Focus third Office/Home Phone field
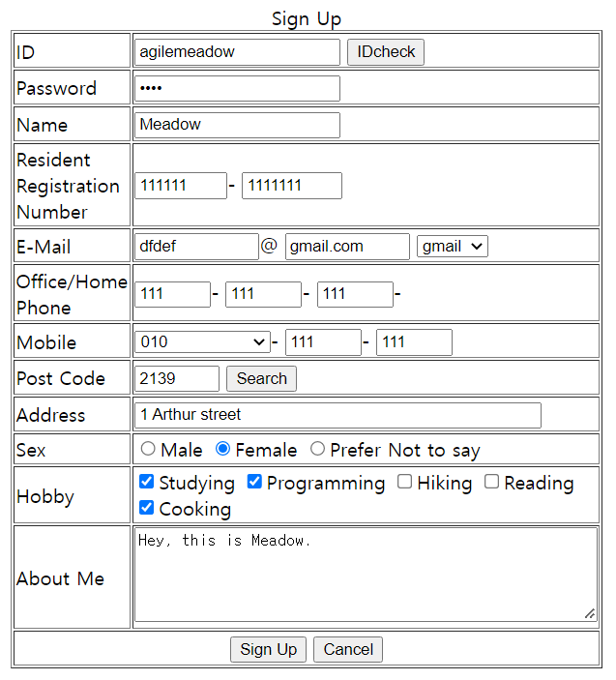616x680 pixels. pos(355,294)
